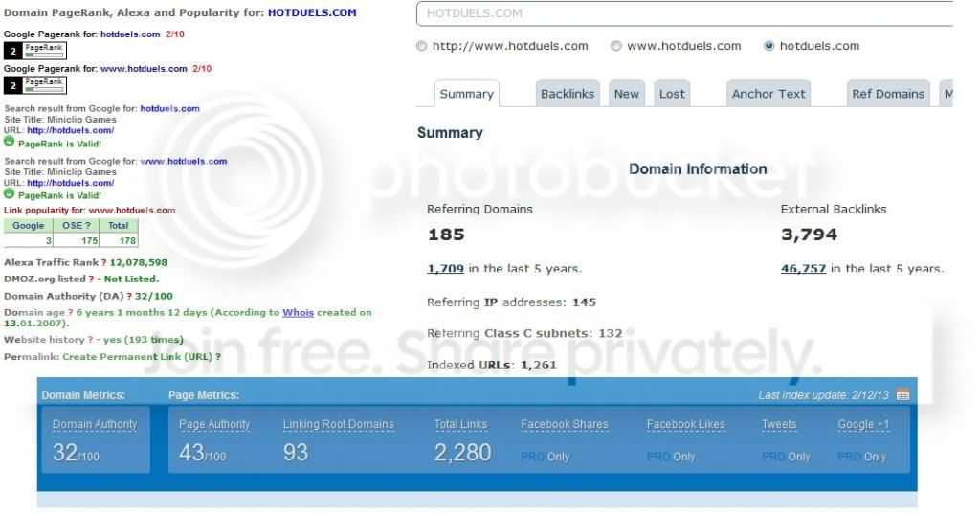
Task: Click the 185 Referring Domains number
Action: [446, 235]
